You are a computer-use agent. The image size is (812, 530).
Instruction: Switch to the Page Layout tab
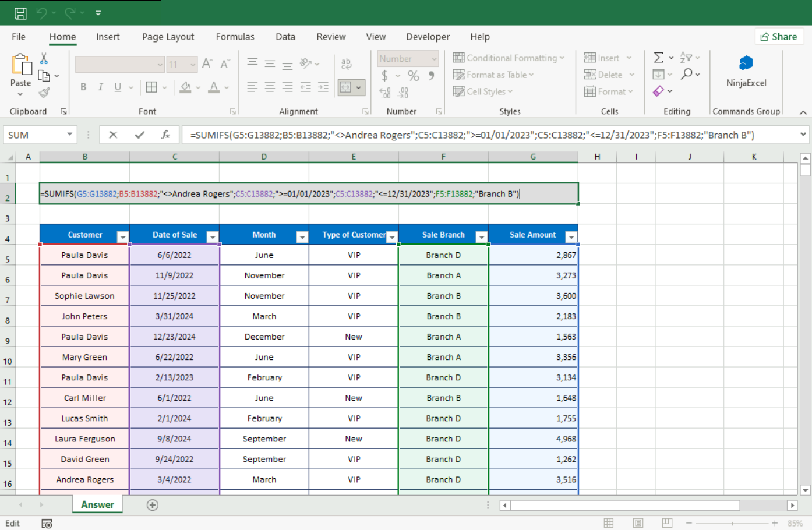click(168, 37)
